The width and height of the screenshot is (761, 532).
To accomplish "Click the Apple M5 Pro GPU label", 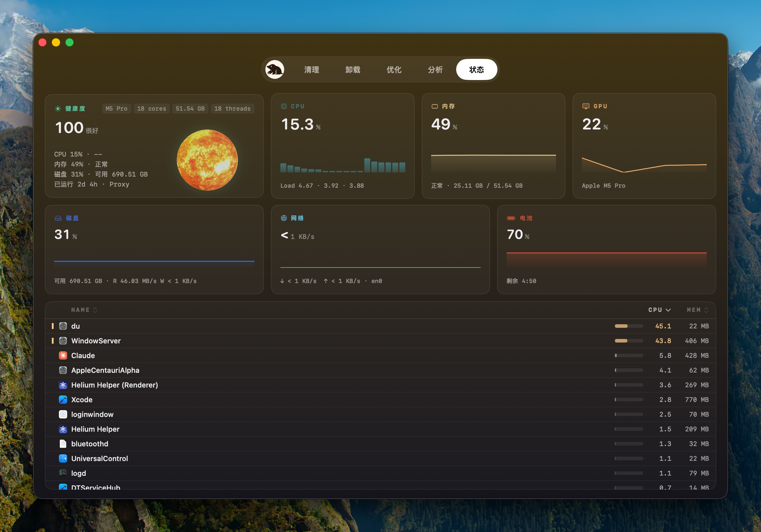I will click(x=603, y=186).
